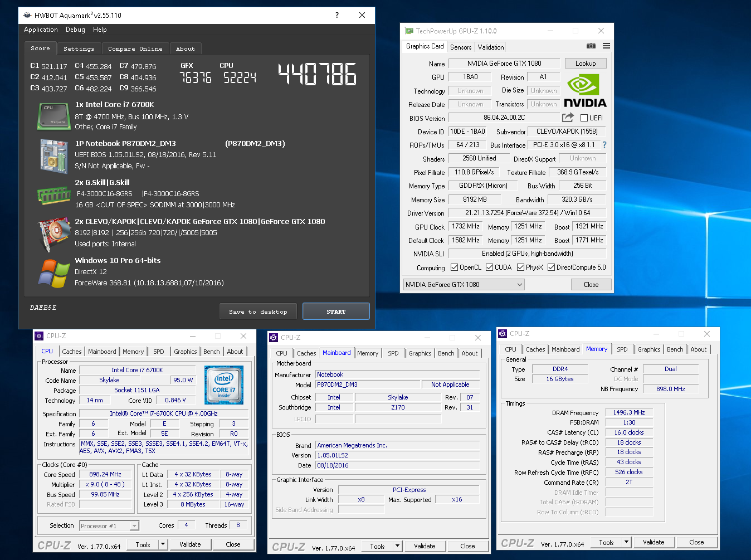Click the Driver Version field in GPU-Z
The image size is (751, 560).
coord(528,213)
